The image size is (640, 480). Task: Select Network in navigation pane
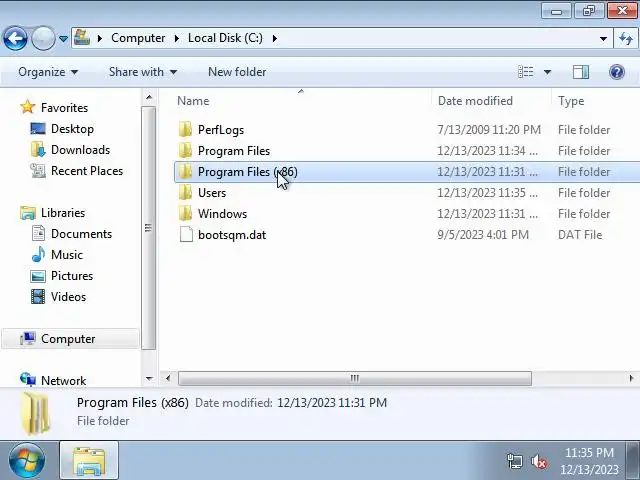(x=63, y=380)
